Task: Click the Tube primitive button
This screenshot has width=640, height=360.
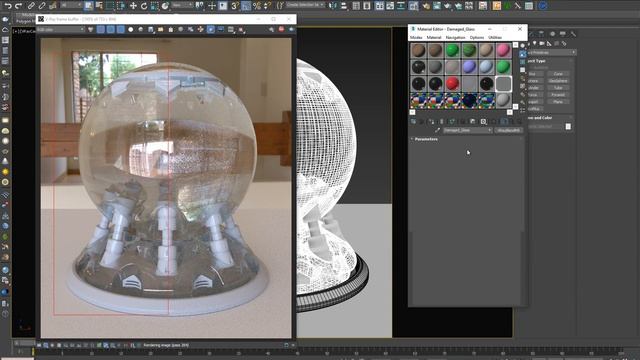Action: point(558,88)
